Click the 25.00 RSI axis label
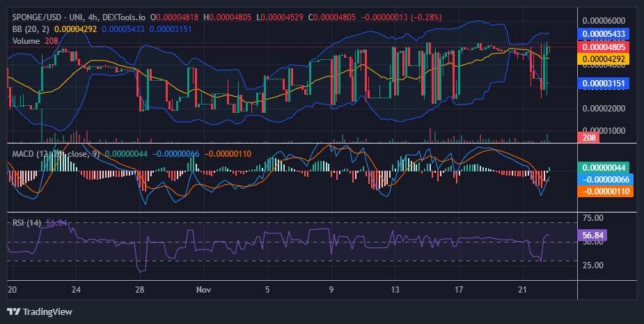Viewport: 644px width, 324px height. click(x=593, y=265)
